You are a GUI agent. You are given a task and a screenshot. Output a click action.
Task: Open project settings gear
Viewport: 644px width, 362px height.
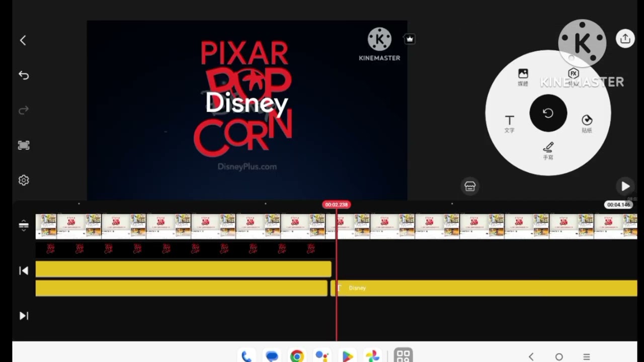coord(24,180)
